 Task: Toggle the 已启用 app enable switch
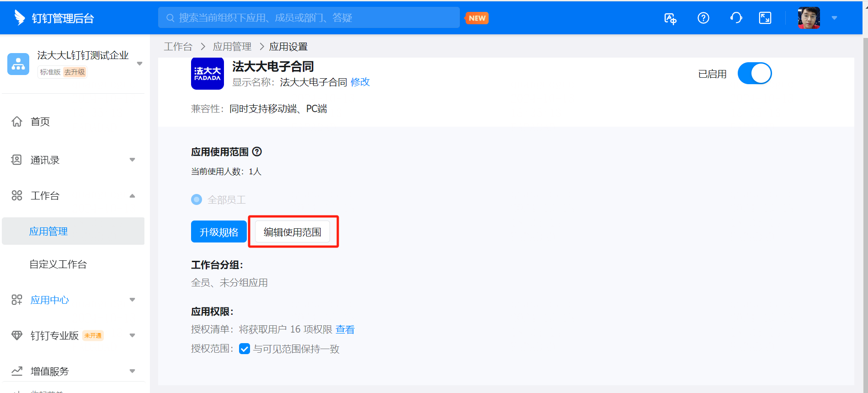click(x=755, y=73)
